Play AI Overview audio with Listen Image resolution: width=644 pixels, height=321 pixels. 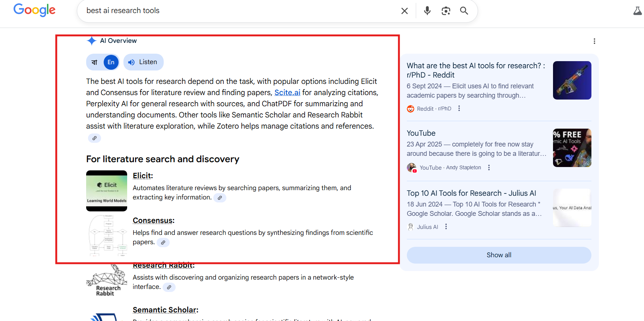(144, 62)
